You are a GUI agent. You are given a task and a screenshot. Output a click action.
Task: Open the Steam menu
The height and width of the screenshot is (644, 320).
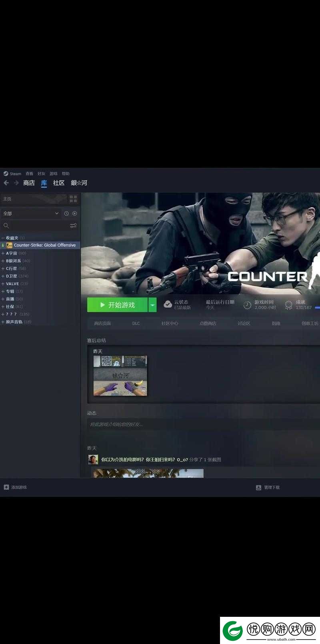16,173
